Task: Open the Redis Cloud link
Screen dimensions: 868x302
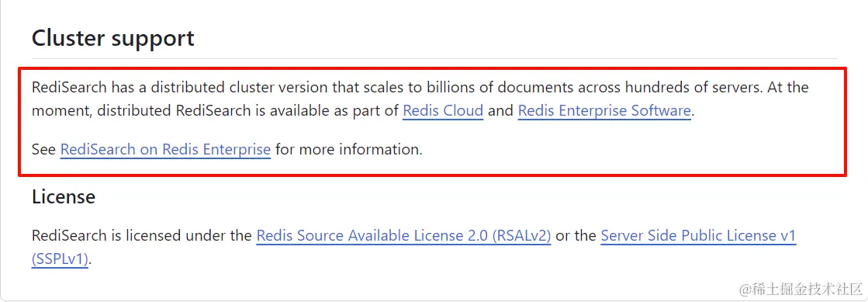Action: point(443,111)
